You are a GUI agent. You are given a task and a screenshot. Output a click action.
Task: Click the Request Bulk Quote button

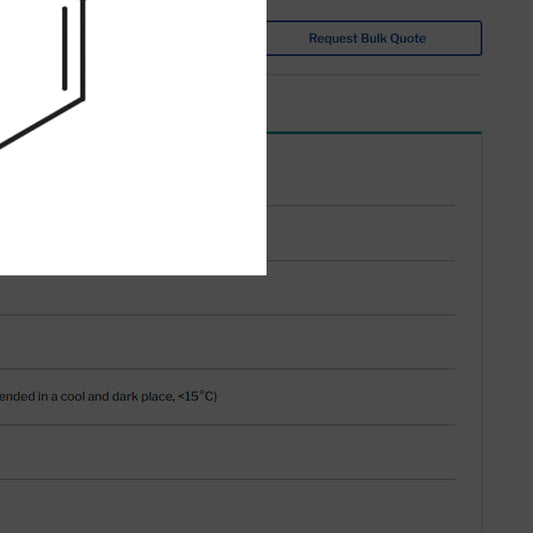pyautogui.click(x=374, y=38)
